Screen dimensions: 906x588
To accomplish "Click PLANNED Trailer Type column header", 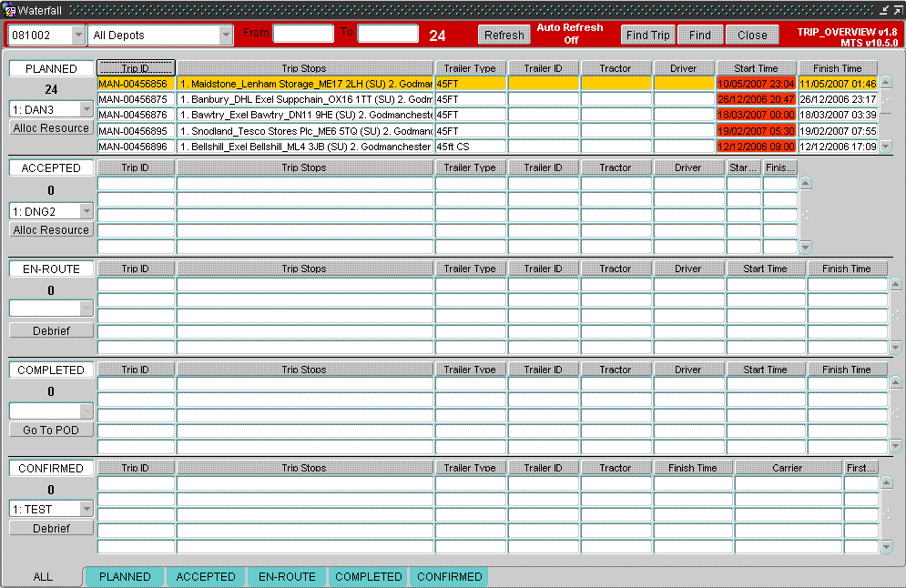I will pyautogui.click(x=471, y=68).
